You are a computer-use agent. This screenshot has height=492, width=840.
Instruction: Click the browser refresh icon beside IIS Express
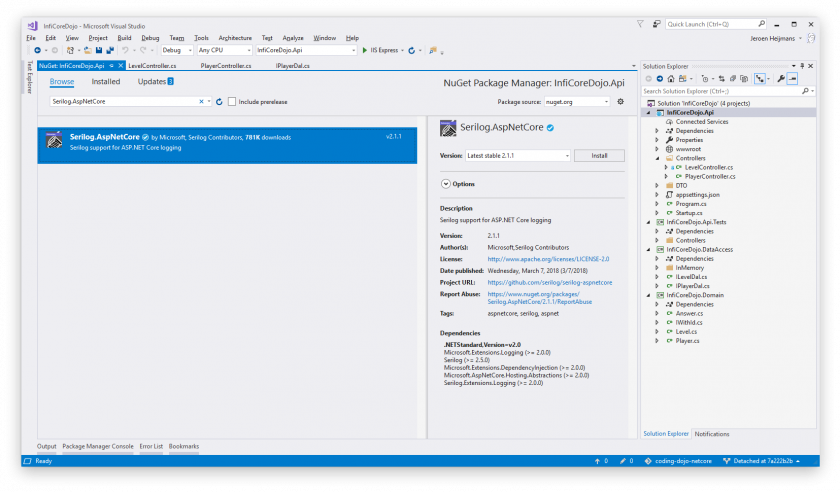(x=411, y=50)
